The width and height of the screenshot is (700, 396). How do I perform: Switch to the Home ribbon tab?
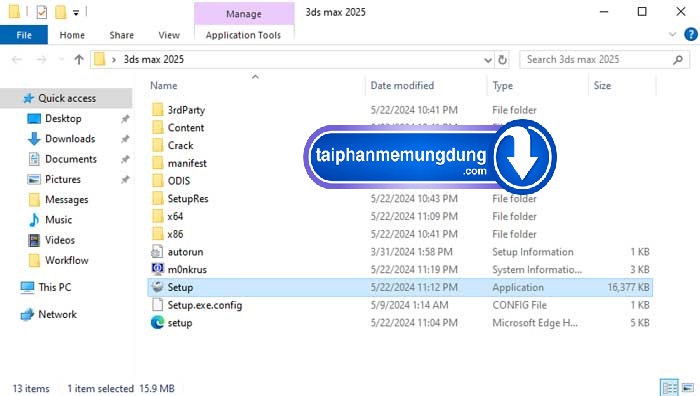coord(72,35)
